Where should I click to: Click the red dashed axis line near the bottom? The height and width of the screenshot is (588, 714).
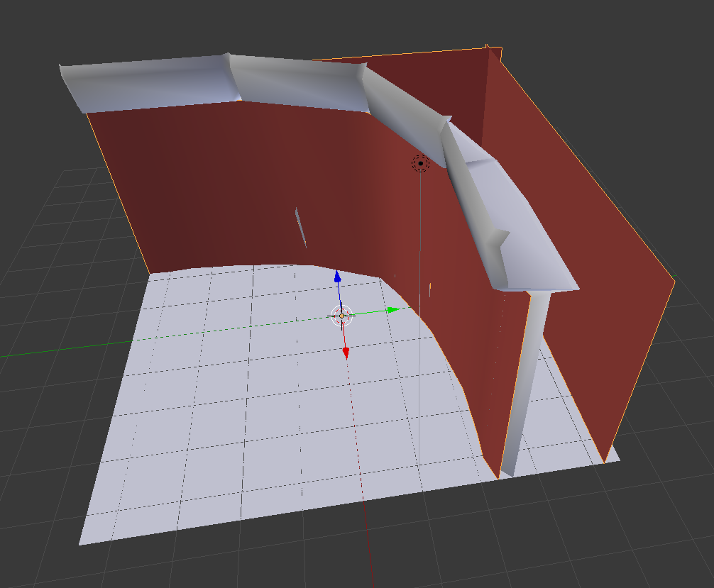point(362,497)
